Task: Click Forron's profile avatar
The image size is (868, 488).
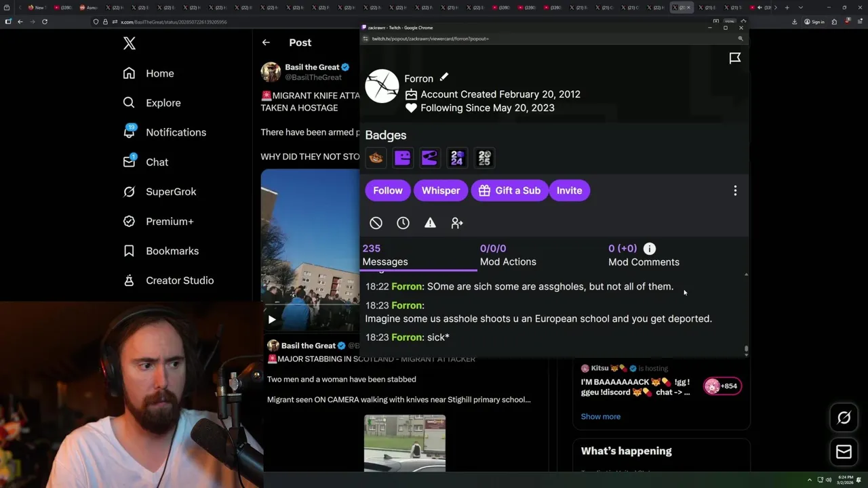Action: (382, 86)
